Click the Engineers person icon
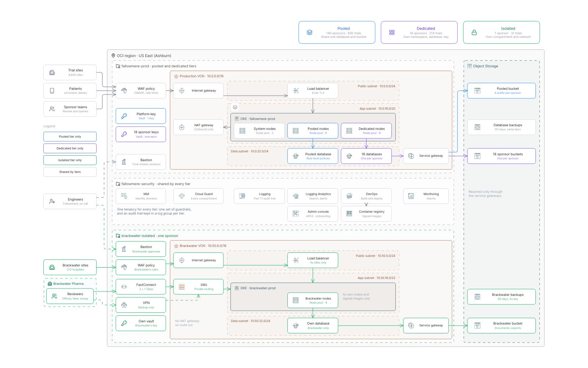The width and height of the screenshot is (588, 368). tap(52, 201)
